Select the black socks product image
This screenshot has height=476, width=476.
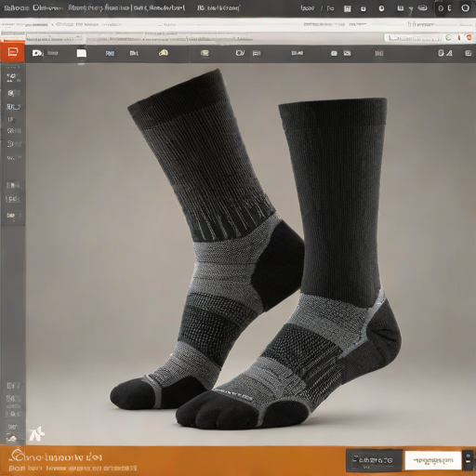(x=256, y=249)
